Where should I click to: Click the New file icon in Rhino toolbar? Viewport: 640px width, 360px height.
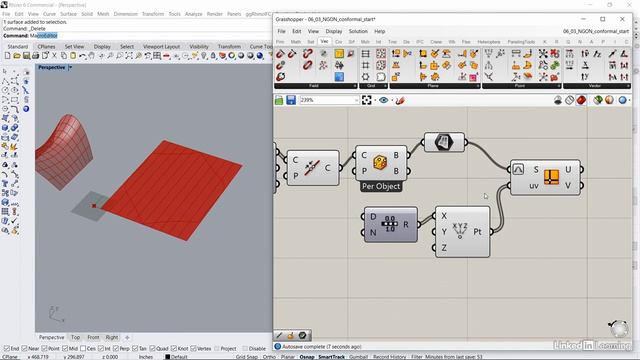(x=8, y=56)
